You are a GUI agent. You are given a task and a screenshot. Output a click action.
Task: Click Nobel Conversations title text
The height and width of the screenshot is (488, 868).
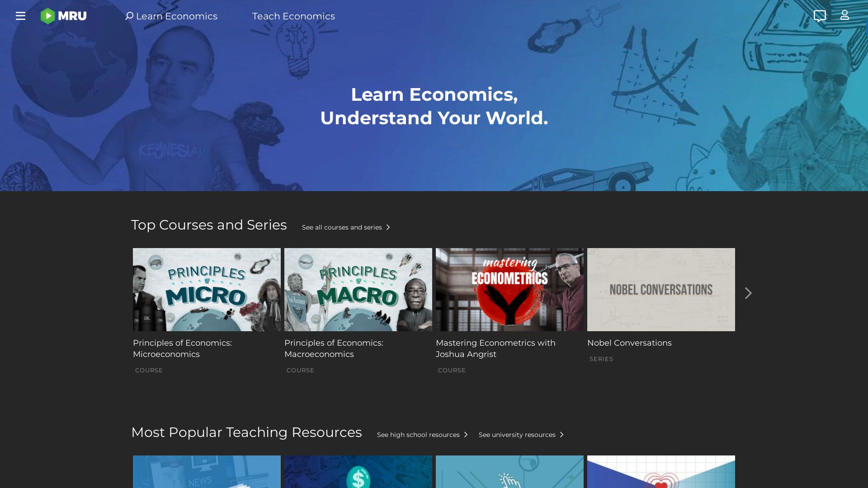coord(629,343)
